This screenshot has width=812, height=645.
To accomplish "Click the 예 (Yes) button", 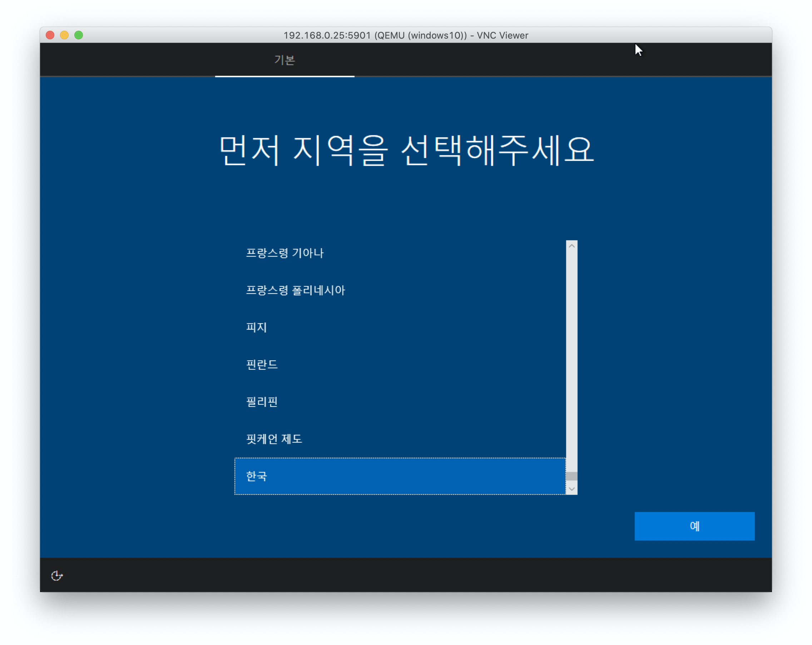I will [x=694, y=526].
